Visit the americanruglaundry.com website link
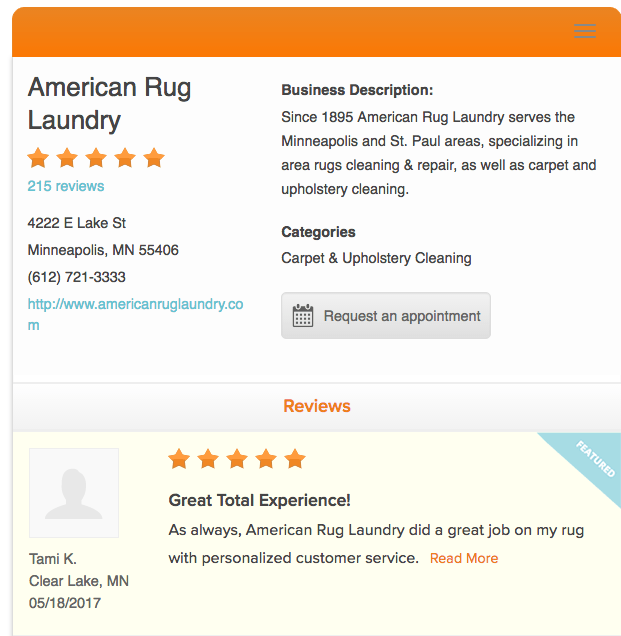Image resolution: width=621 pixels, height=636 pixels. click(x=135, y=314)
